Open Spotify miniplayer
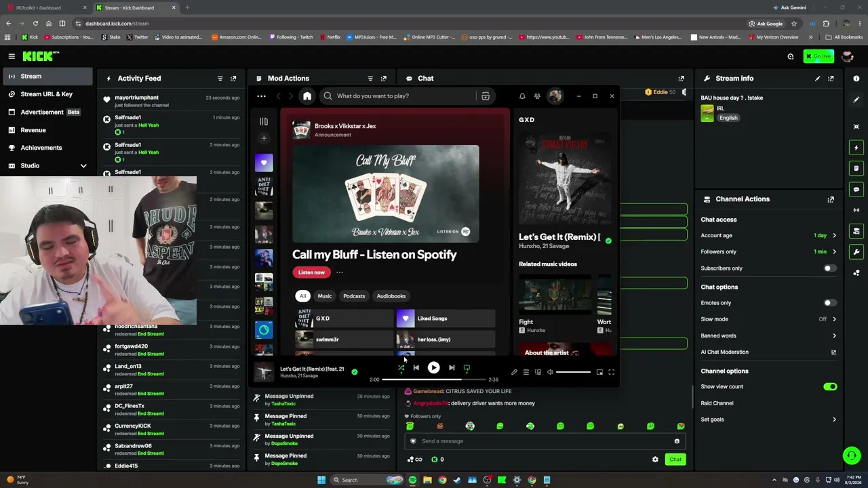Viewport: 868px width, 488px height. click(599, 372)
